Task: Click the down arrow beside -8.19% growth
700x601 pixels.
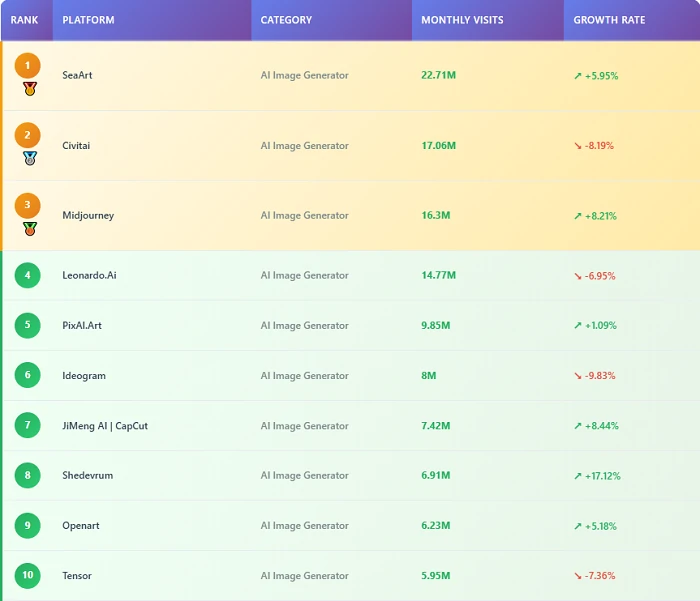Action: (x=578, y=146)
